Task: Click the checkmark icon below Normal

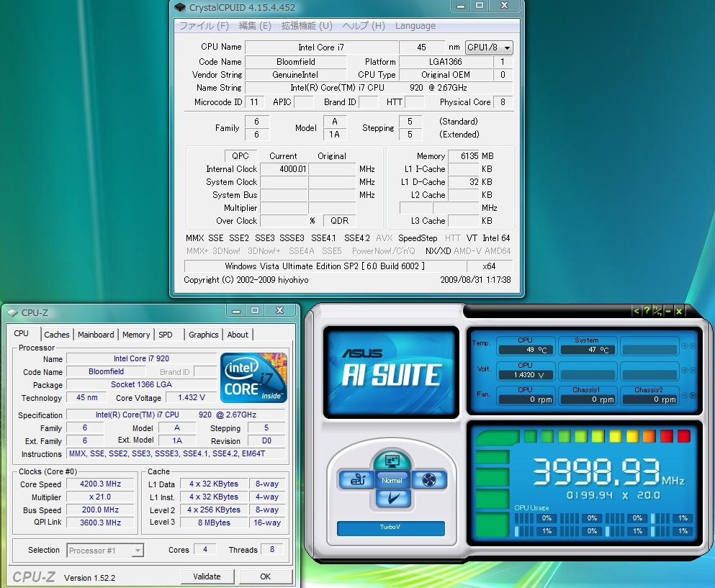Action: 392,498
